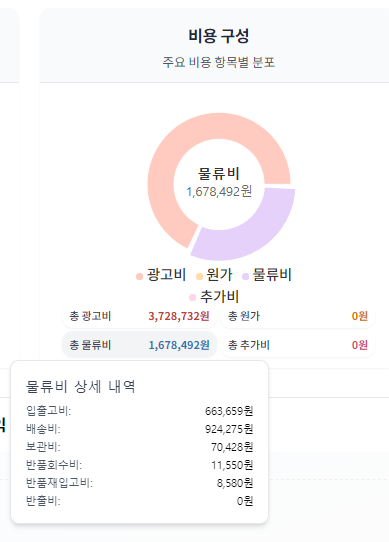This screenshot has height=542, width=389.
Task: Click the 비용 구성 card title
Action: (x=219, y=36)
